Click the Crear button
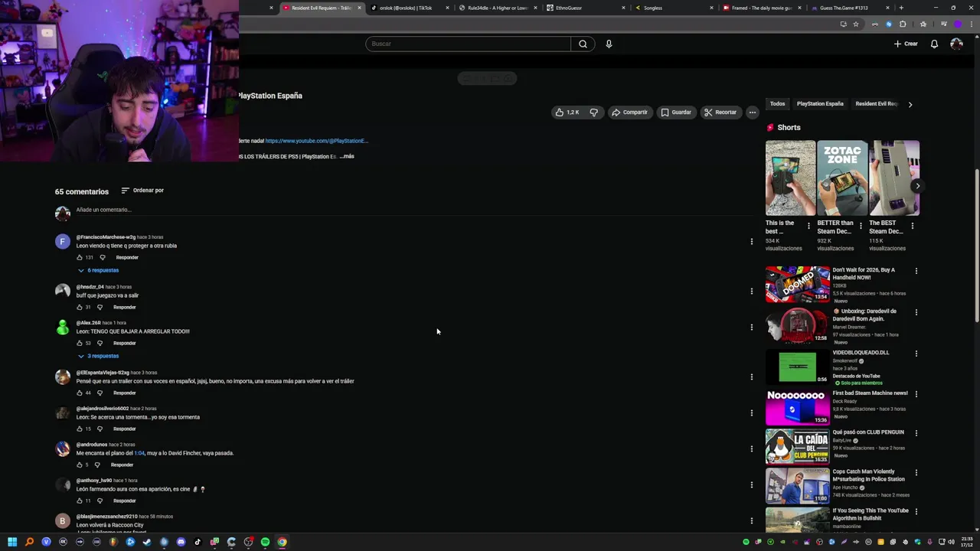The height and width of the screenshot is (551, 980). [906, 44]
